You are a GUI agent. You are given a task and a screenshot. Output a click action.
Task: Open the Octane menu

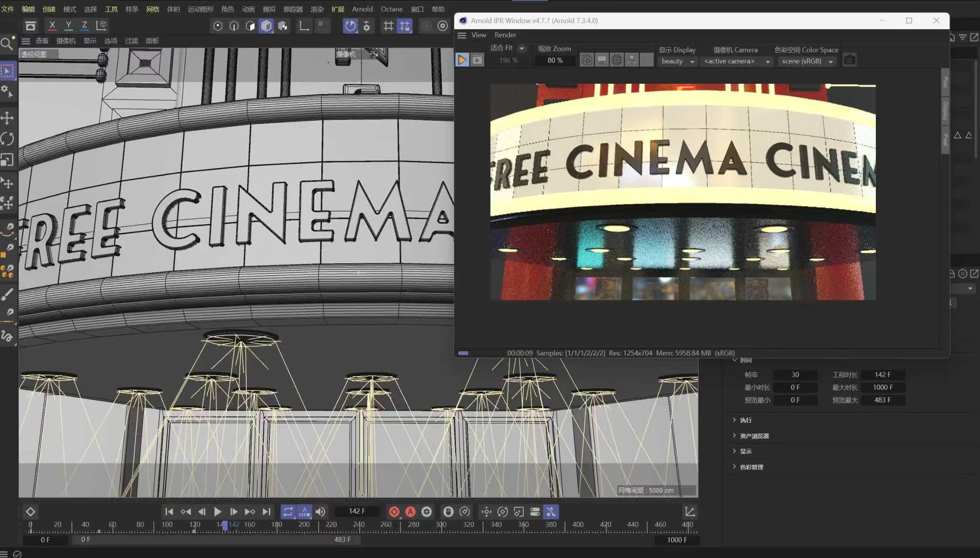pos(391,9)
